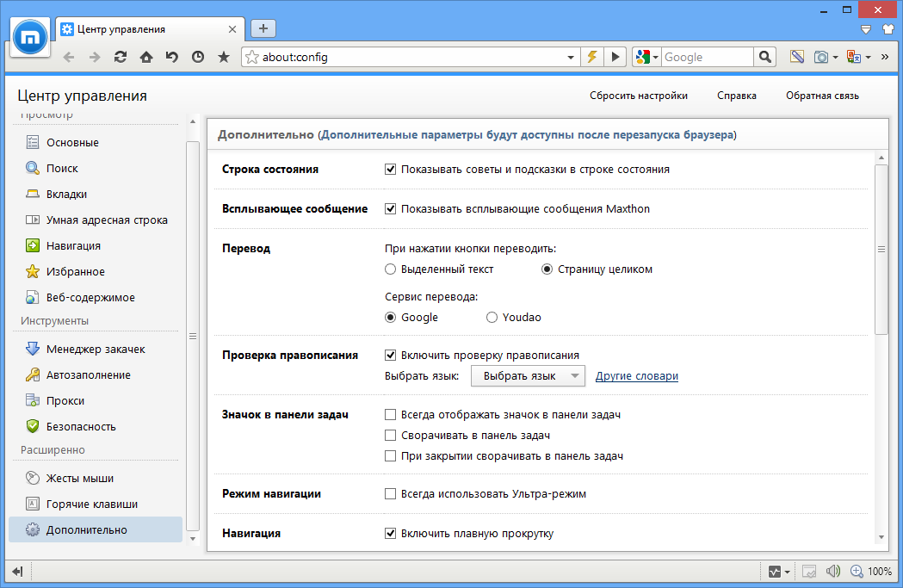Enable 'Всегда использовать Ультра-режим' checkbox
Screen dimensions: 903x588
click(x=391, y=494)
